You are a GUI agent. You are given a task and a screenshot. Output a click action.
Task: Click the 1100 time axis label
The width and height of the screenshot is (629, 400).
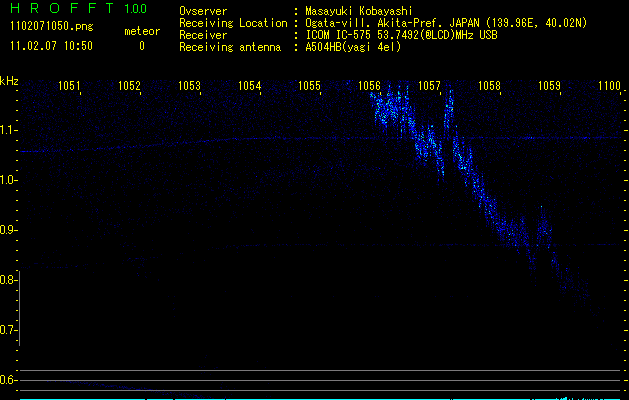tap(609, 86)
